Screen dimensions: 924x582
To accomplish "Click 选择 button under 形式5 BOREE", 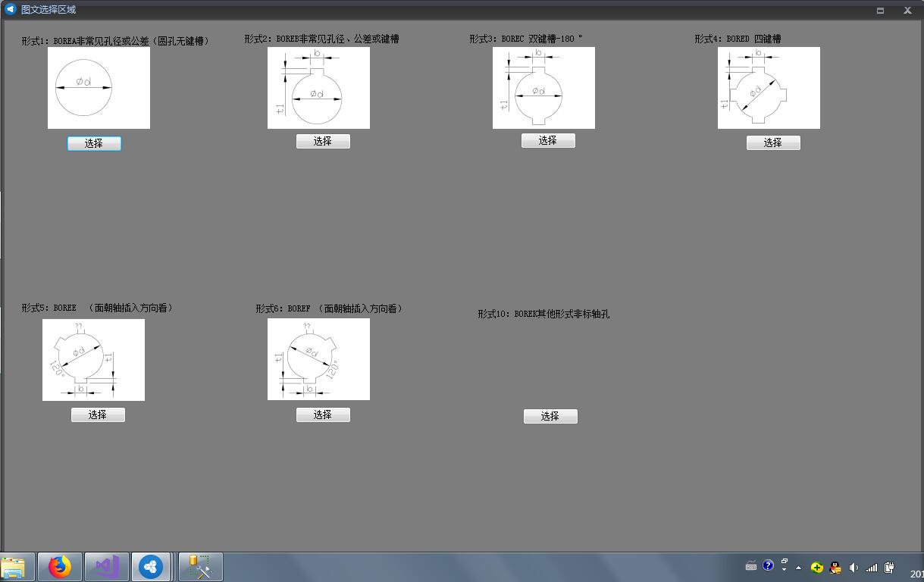I will 98,415.
